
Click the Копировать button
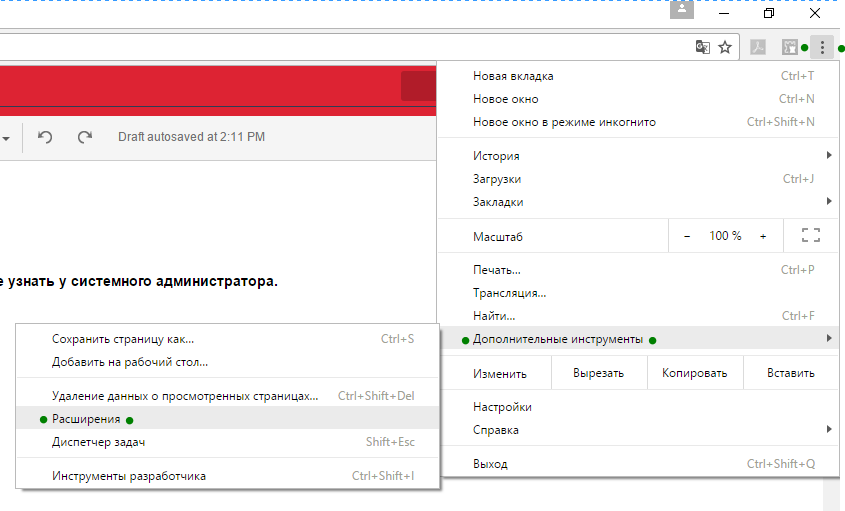coord(695,373)
